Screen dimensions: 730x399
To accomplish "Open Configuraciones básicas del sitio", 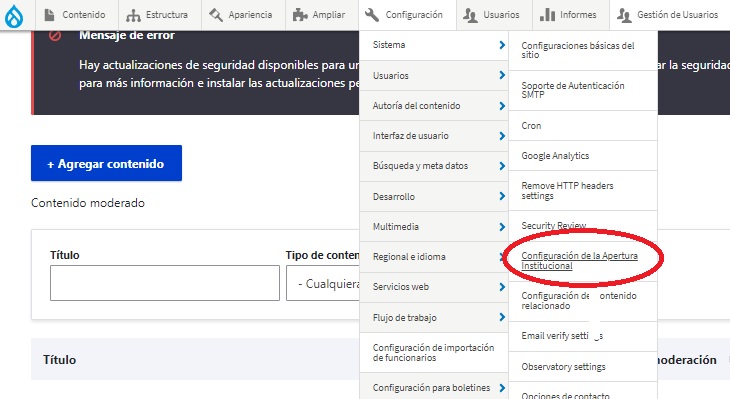I will coord(578,50).
